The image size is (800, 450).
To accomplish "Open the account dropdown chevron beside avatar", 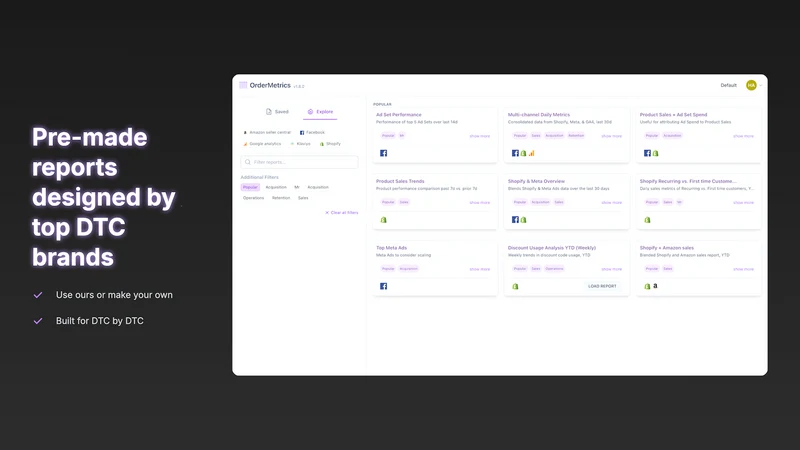I will point(761,85).
